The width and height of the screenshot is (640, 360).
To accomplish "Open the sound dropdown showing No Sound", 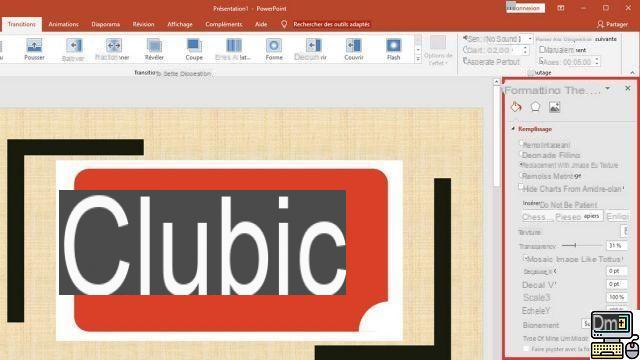I will coord(530,39).
